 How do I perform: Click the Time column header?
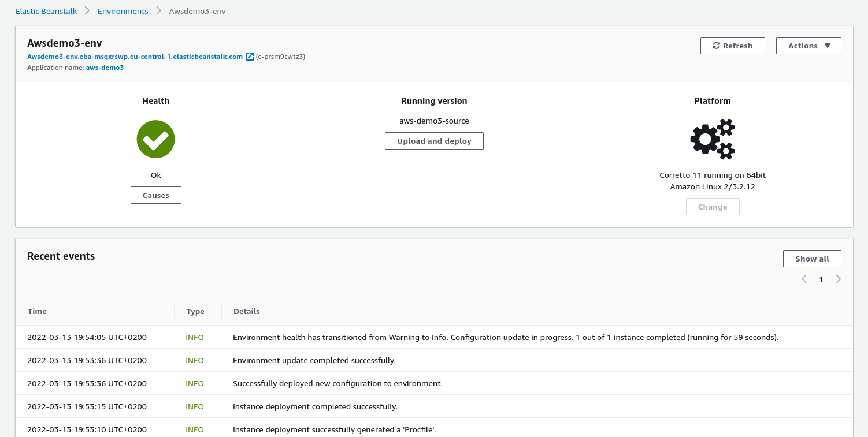[x=37, y=311]
